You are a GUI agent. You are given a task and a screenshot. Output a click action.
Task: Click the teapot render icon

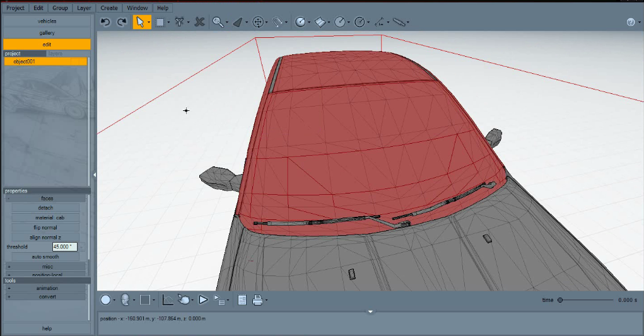click(184, 300)
